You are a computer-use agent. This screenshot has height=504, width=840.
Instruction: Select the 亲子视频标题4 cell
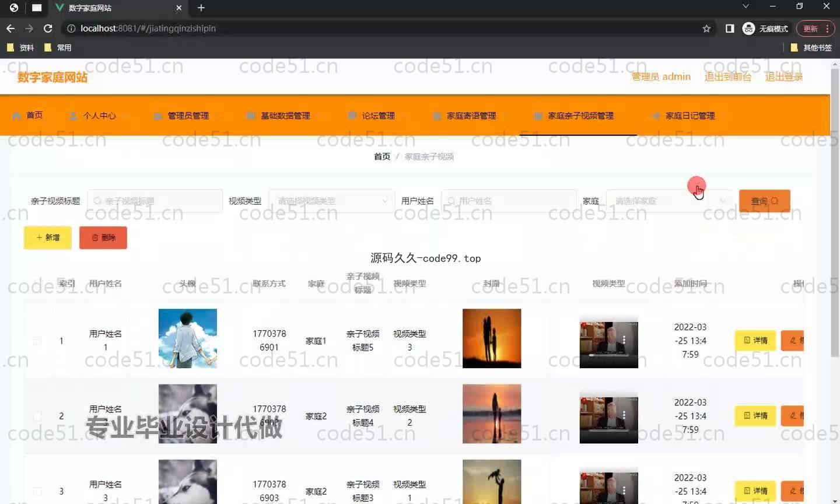click(363, 416)
